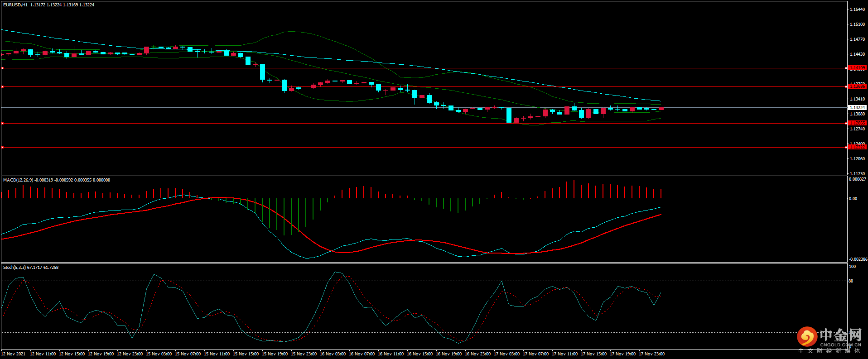Click the 16 Nov 15:00 time label
The image size is (868, 359).
click(x=420, y=354)
